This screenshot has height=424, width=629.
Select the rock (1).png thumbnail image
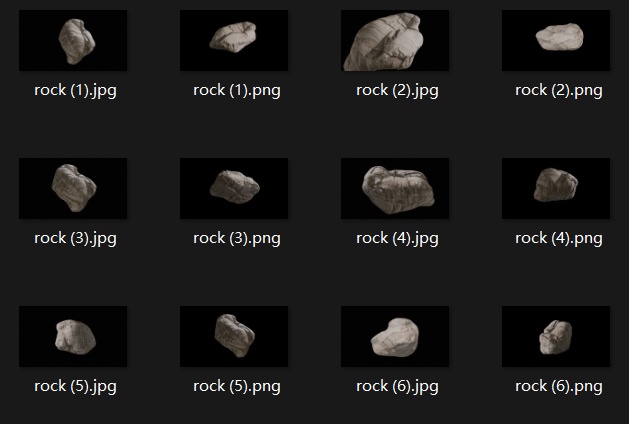pos(234,41)
